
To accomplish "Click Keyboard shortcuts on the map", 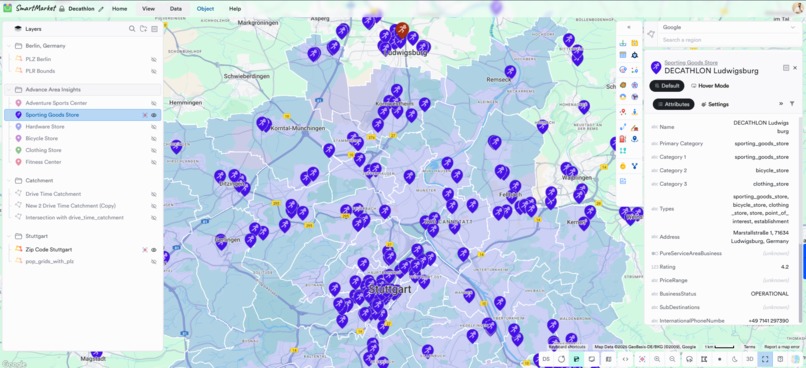I will click(x=567, y=347).
